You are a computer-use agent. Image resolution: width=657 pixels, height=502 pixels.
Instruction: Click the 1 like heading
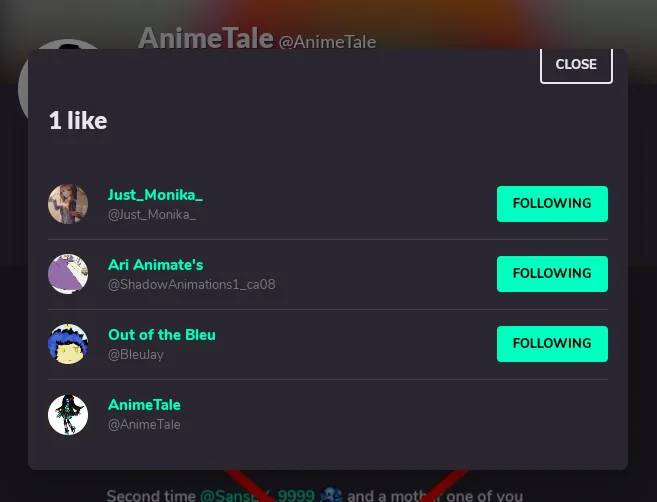point(78,121)
